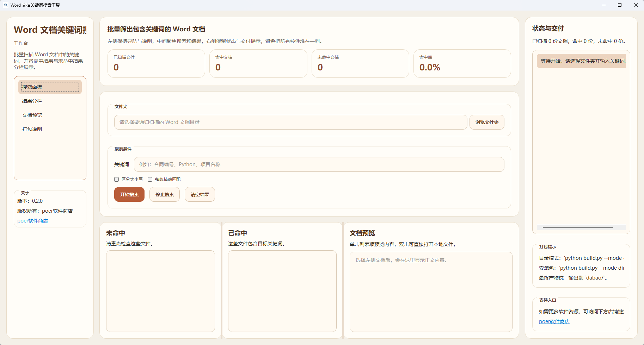Maximize the window
This screenshot has width=644, height=345.
tap(620, 5)
